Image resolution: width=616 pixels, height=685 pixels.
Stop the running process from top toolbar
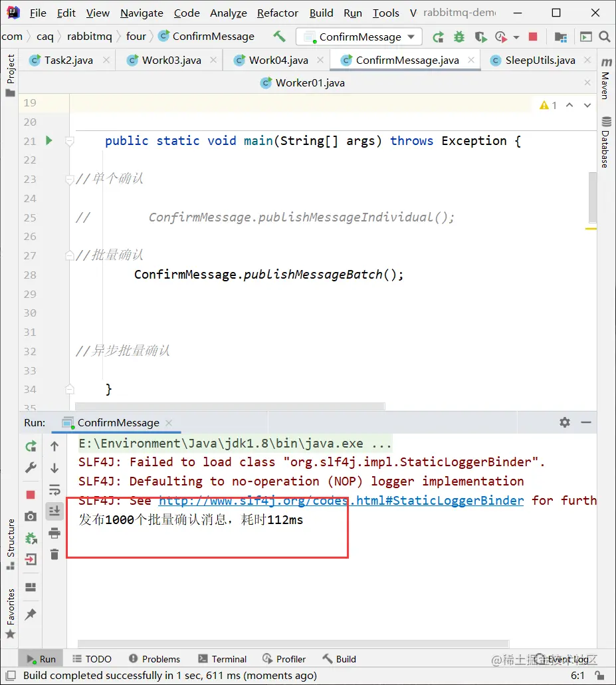(533, 37)
